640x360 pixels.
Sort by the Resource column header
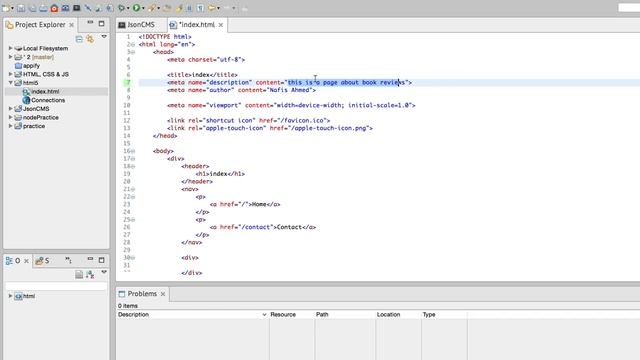[292, 315]
